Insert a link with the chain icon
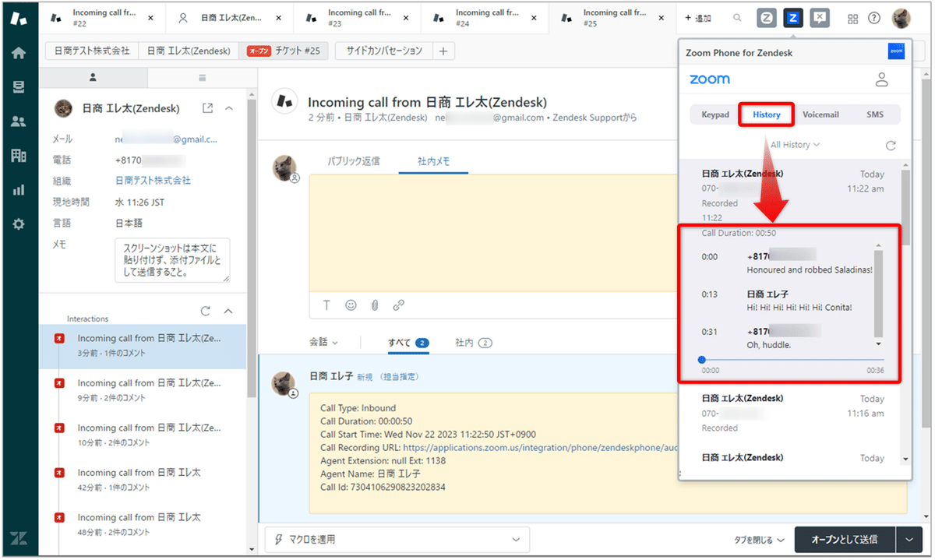This screenshot has height=560, width=935. pos(399,305)
